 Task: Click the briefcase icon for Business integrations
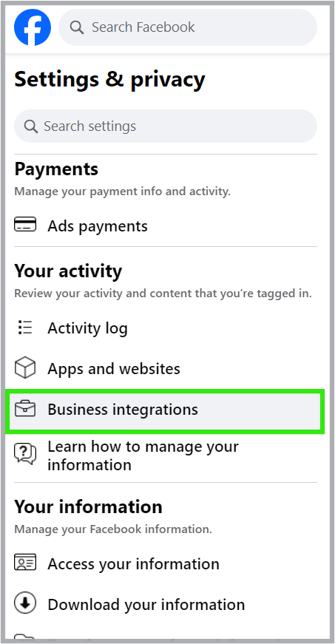(25, 409)
